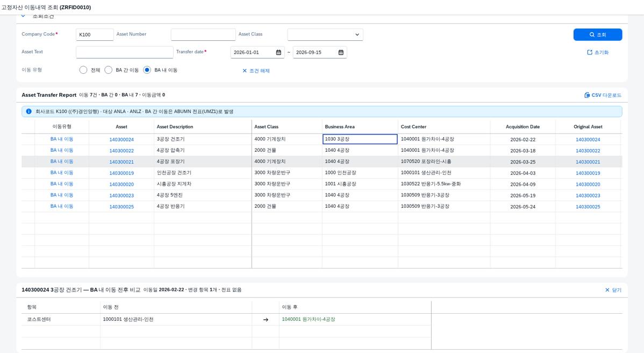Select the 전체 radio button
644x353 pixels.
tap(83, 70)
